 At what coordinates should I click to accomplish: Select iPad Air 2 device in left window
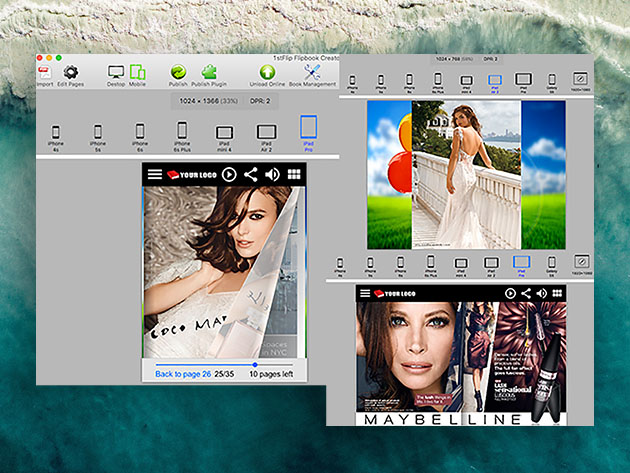(x=265, y=132)
